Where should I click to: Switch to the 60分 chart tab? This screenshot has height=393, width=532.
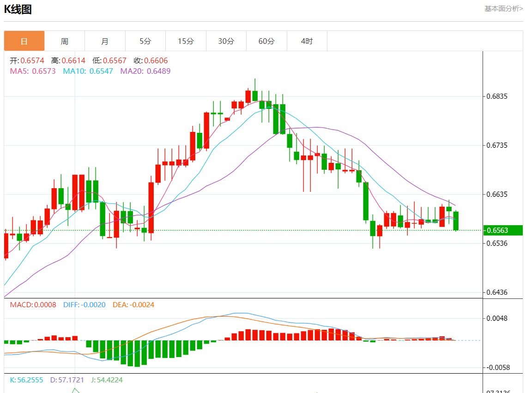[266, 41]
